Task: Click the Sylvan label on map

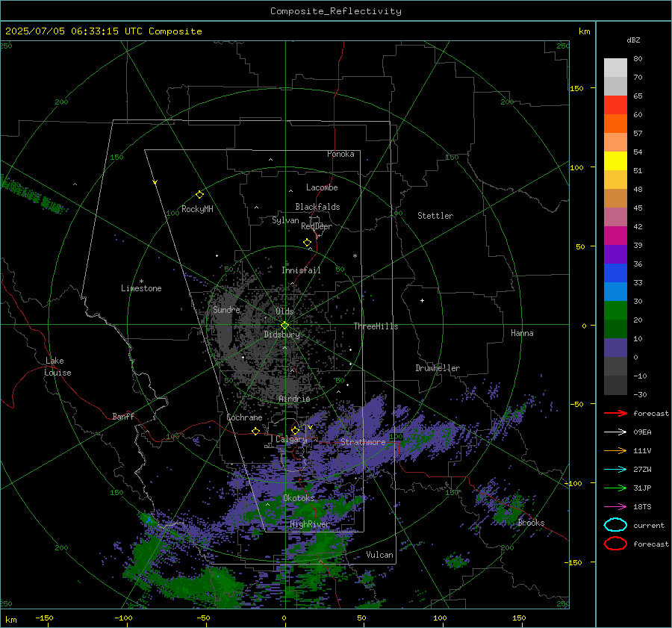Action: (x=285, y=220)
